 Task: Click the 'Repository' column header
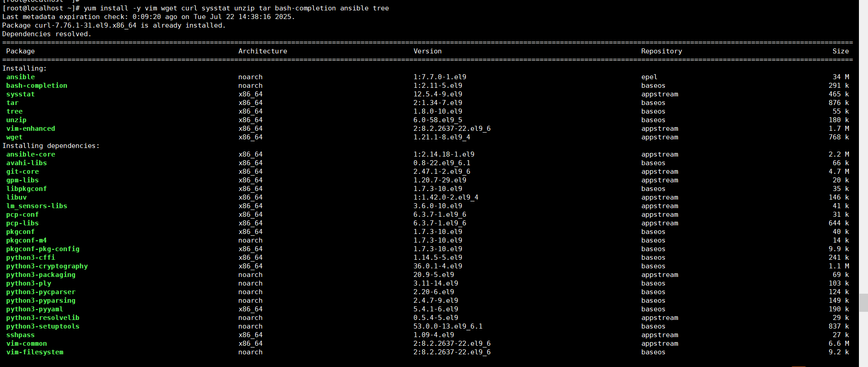pos(662,51)
